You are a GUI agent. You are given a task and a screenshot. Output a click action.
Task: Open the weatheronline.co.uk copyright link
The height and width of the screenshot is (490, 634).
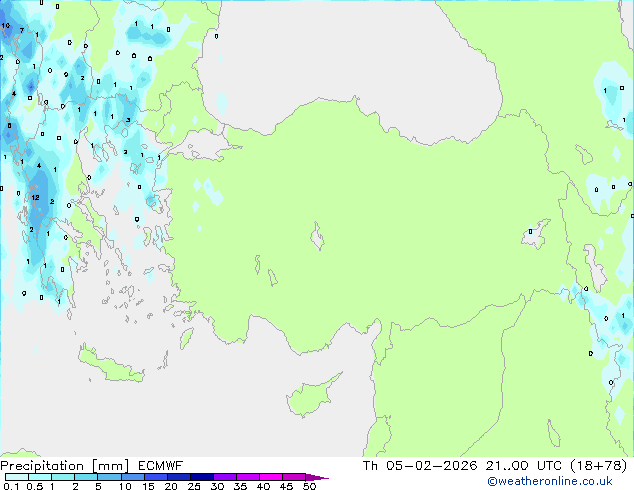coord(550,481)
